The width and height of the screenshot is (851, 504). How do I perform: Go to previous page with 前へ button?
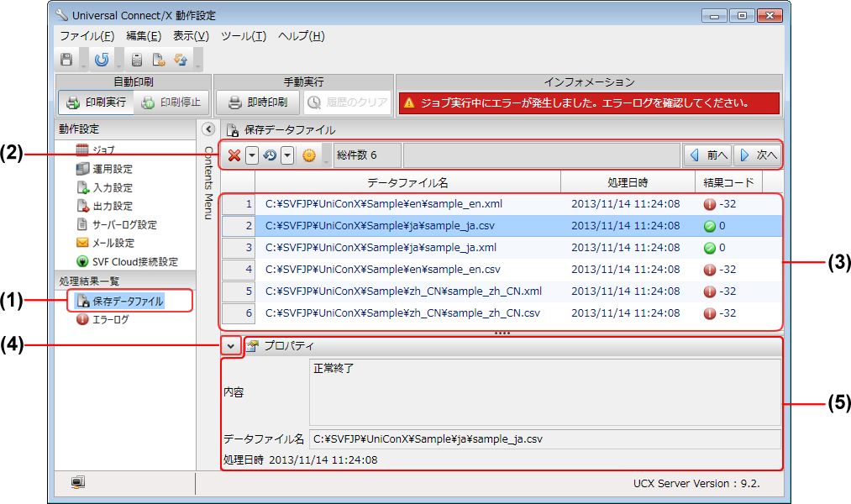coord(707,155)
